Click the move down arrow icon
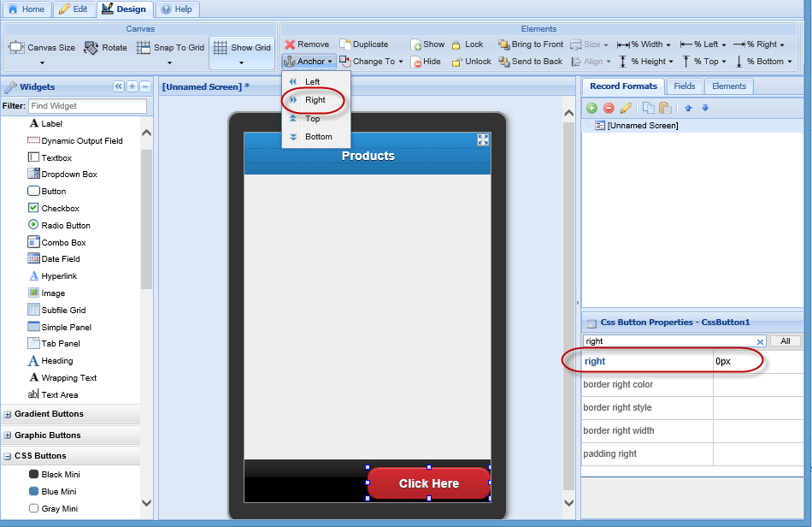The image size is (812, 527). click(705, 109)
